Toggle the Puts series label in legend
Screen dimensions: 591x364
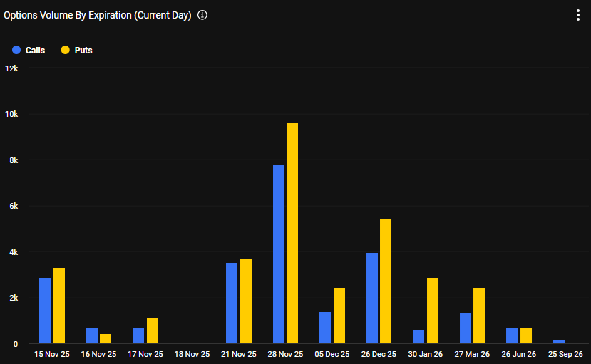(83, 51)
